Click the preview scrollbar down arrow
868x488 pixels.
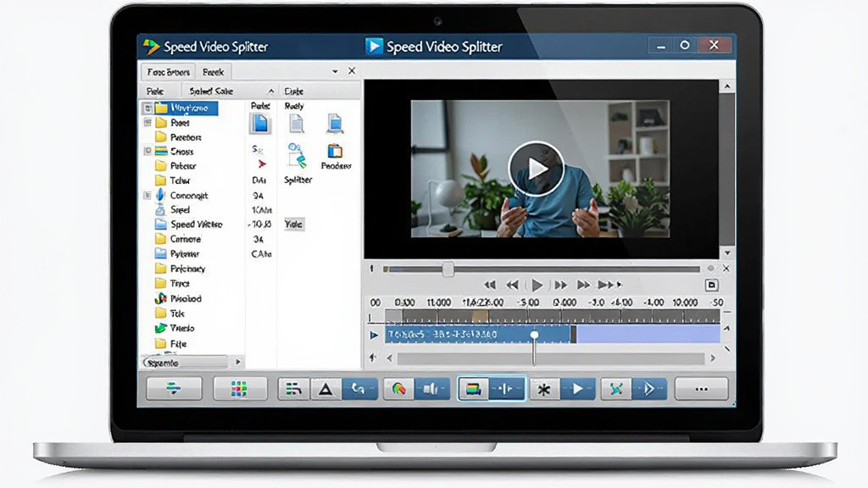tap(726, 252)
